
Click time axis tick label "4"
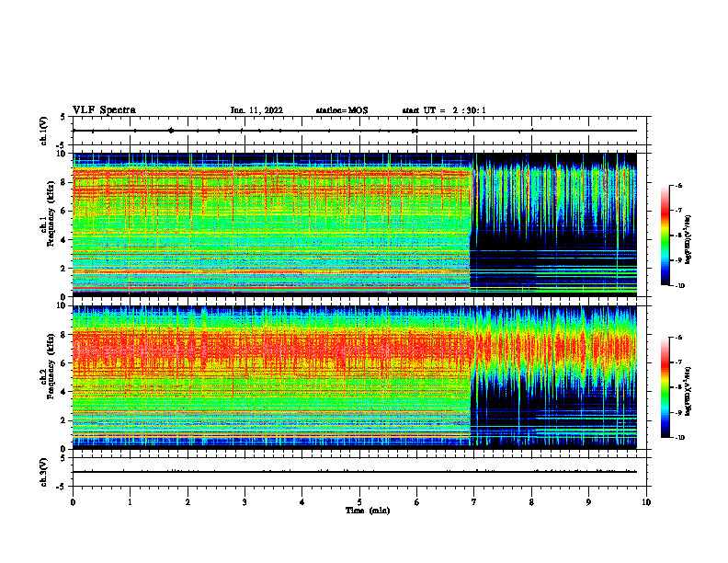tap(302, 502)
